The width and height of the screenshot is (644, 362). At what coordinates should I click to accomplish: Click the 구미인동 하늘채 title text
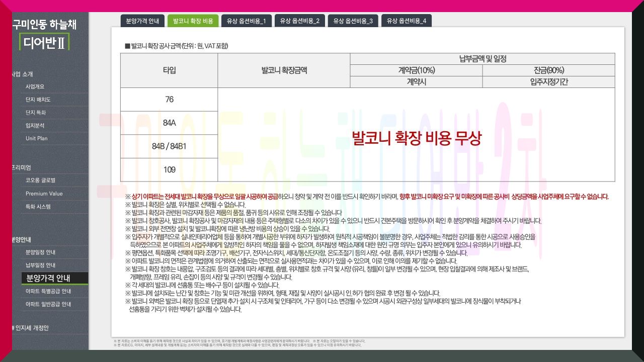click(44, 24)
